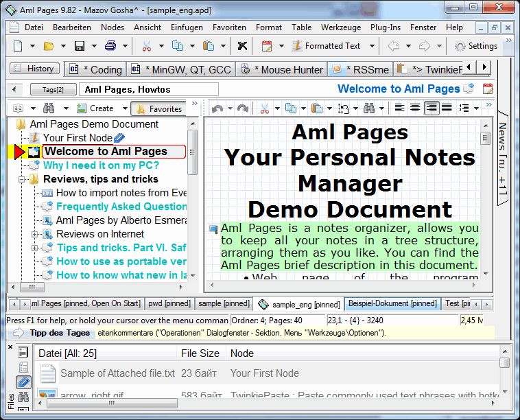Viewport: 520px width, 420px height.
Task: Open the Werkzeuge menu
Action: (x=341, y=27)
